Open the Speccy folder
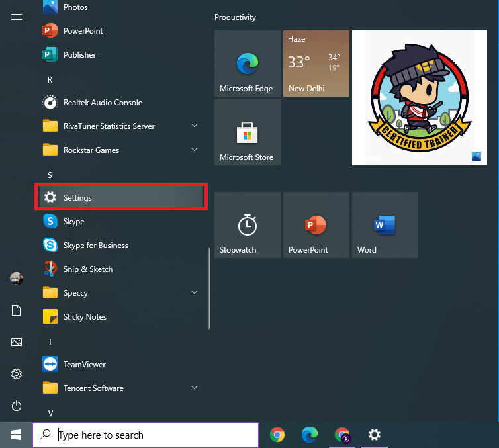Screen dimensions: 499x448 [120, 293]
